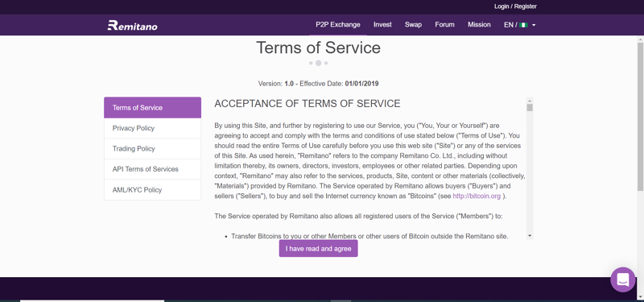
Task: Open the P2P Exchange menu
Action: coord(337,25)
